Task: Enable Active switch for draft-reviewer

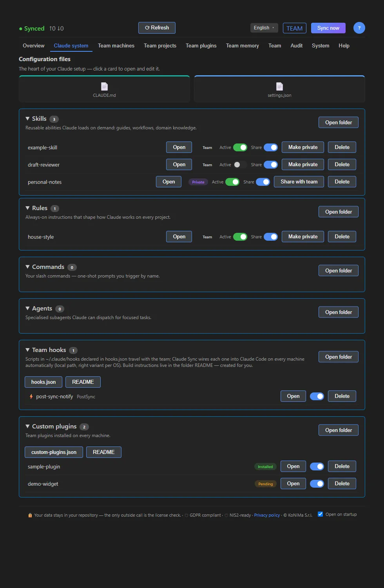Action: [240, 165]
